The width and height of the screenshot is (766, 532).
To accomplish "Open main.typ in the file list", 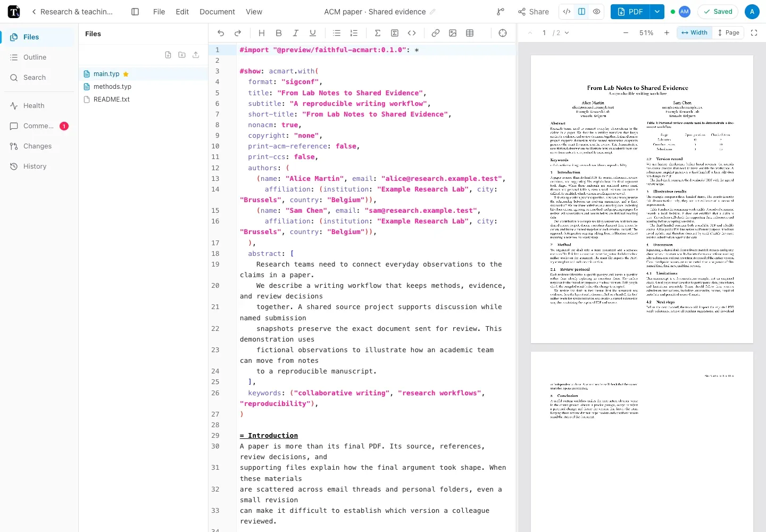I will pyautogui.click(x=144, y=74).
